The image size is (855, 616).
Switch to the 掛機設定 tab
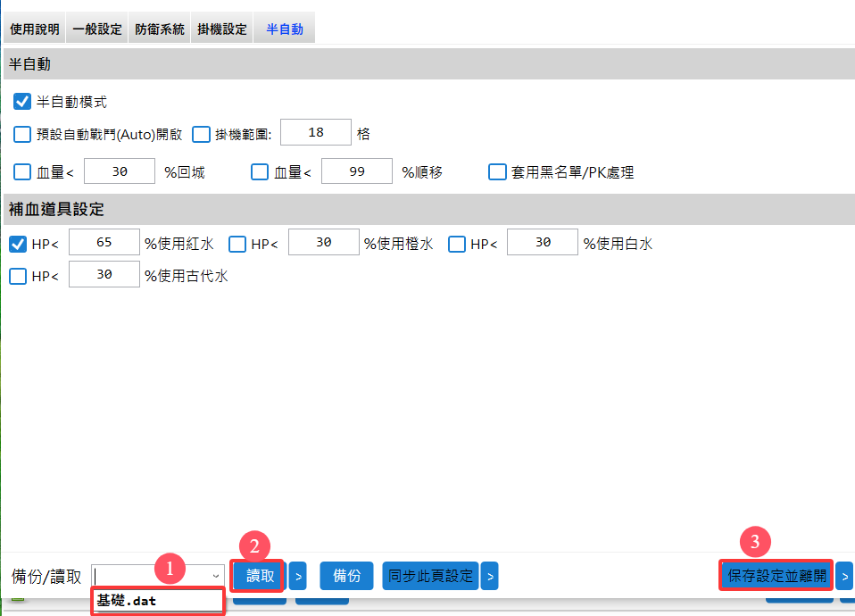[221, 29]
